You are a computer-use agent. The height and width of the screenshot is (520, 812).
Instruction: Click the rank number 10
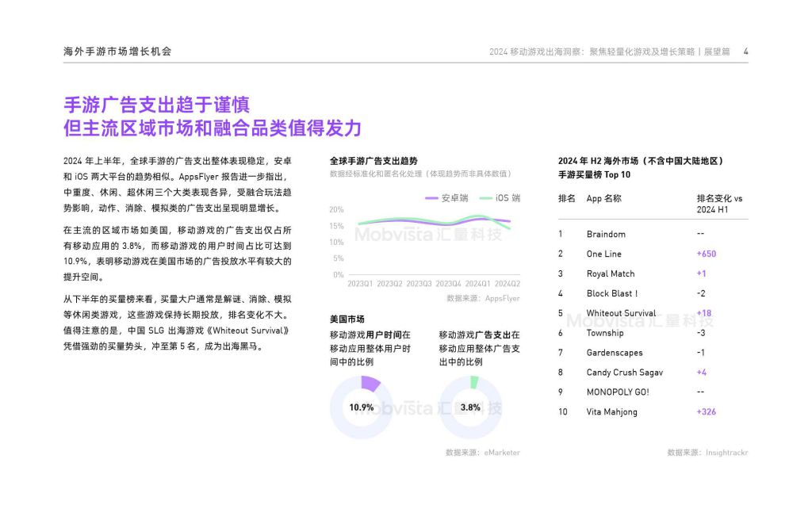(x=563, y=411)
